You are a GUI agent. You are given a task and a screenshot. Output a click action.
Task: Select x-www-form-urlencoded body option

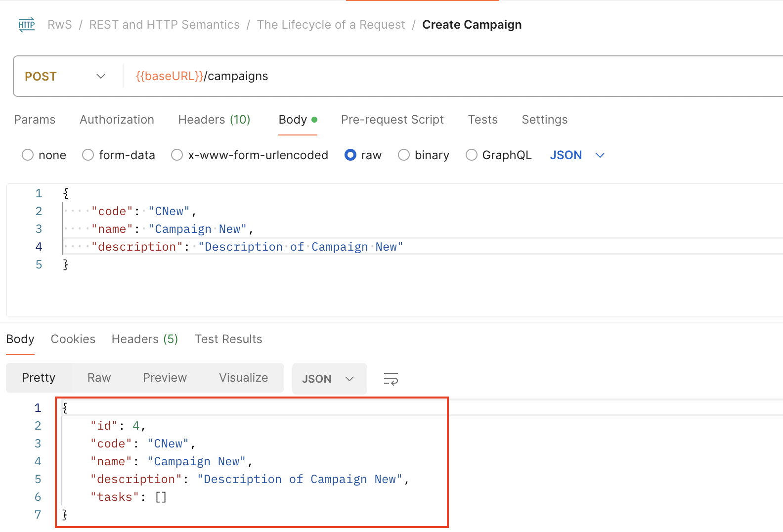177,155
